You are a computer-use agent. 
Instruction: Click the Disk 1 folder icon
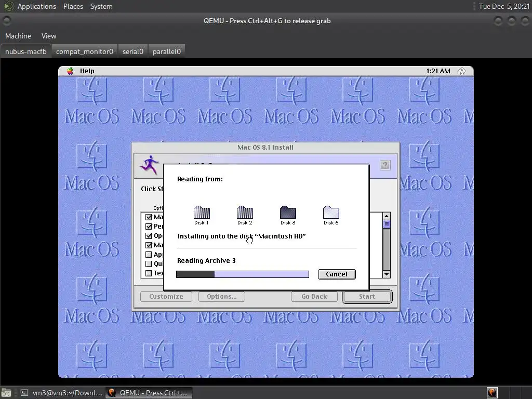[202, 212]
